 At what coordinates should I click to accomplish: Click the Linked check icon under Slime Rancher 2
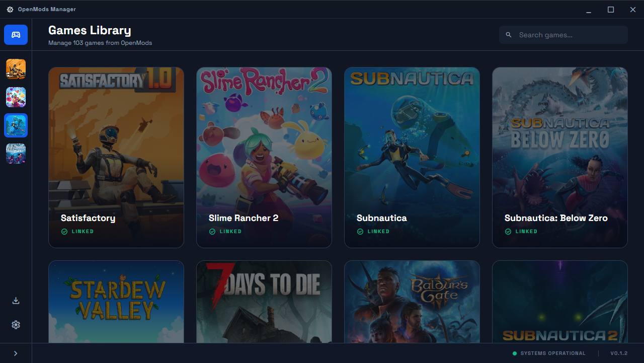click(212, 232)
